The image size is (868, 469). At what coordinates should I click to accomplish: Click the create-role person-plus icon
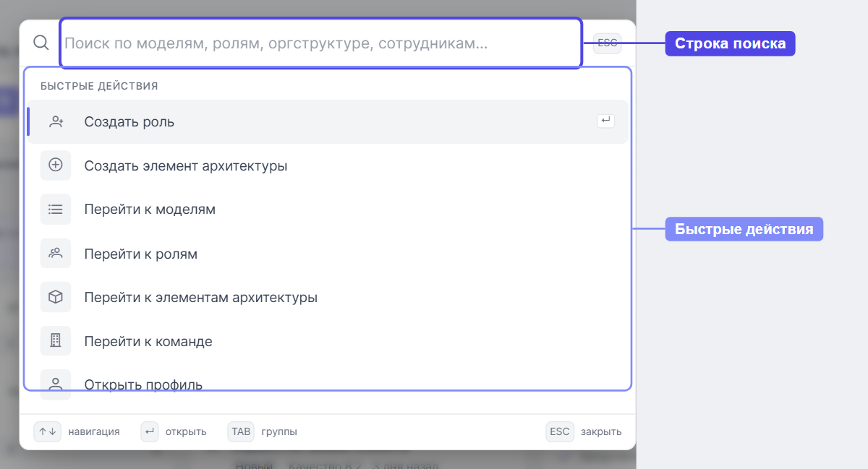pos(56,121)
